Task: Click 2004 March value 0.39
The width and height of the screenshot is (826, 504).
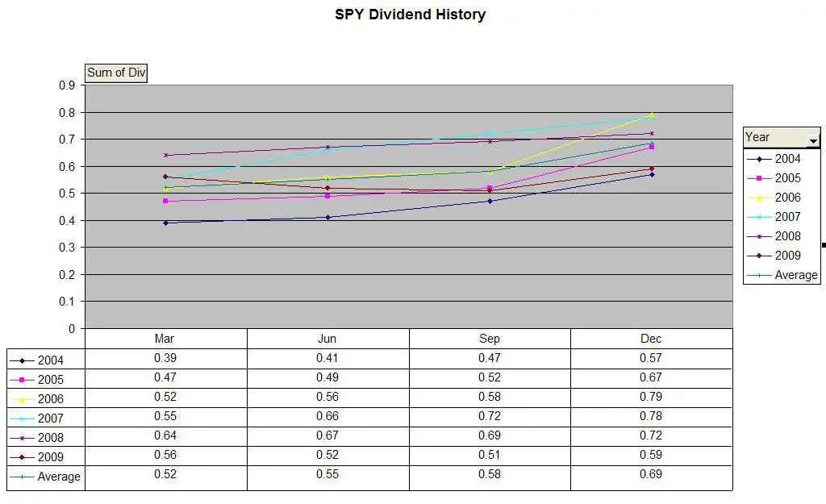Action: point(165,358)
